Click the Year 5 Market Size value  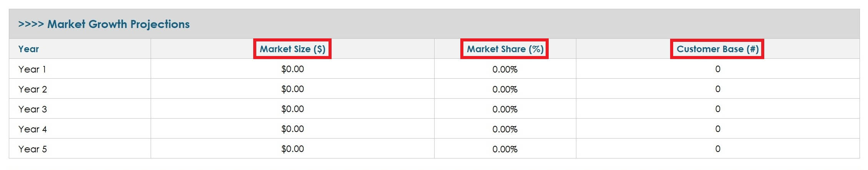click(x=292, y=149)
